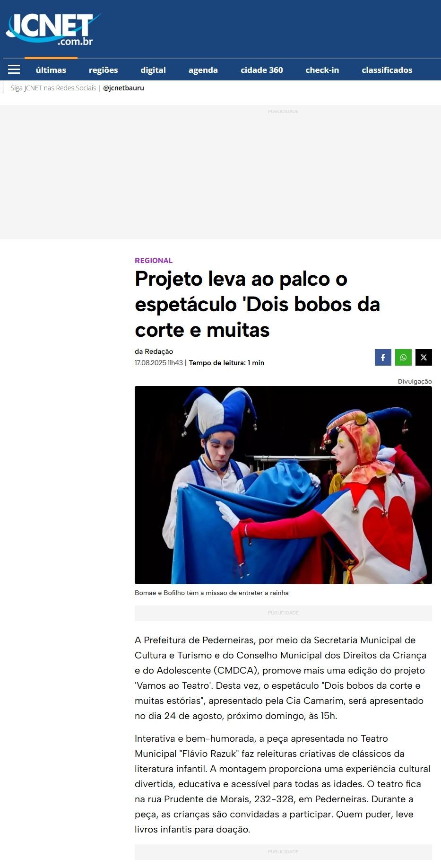
Task: Click the article headline text
Action: (x=258, y=304)
